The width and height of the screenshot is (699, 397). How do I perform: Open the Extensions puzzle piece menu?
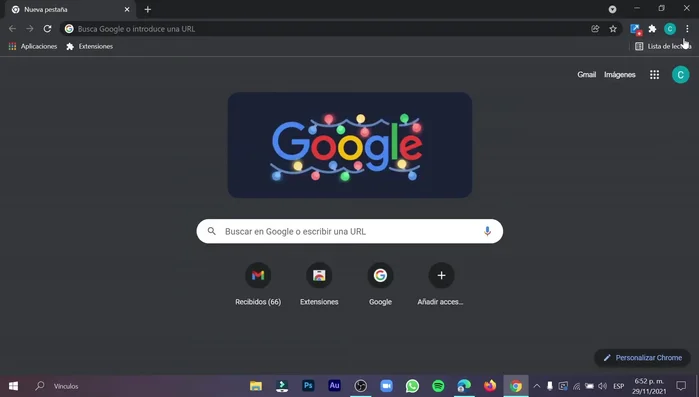coord(652,29)
